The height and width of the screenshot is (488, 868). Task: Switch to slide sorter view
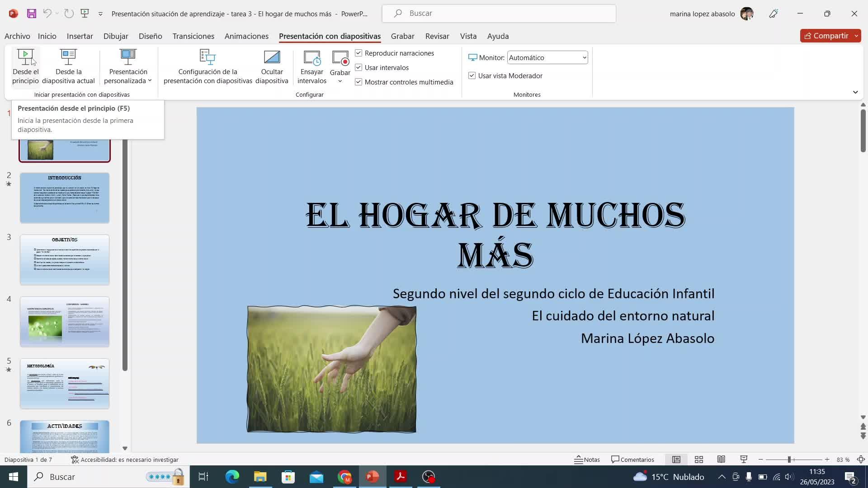tap(698, 460)
